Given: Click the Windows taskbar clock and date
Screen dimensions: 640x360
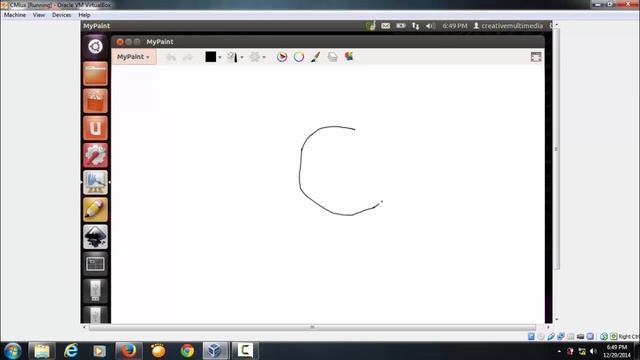Looking at the screenshot, I should (616, 351).
